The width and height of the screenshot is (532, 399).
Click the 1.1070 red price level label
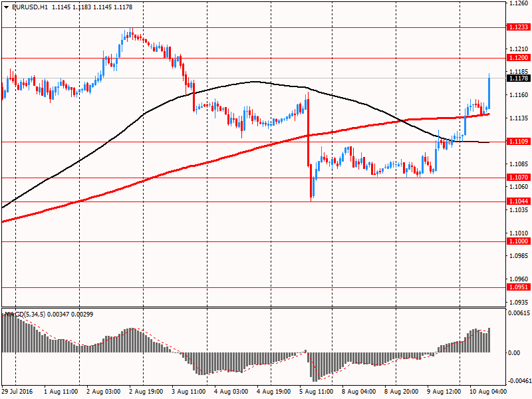pos(519,178)
